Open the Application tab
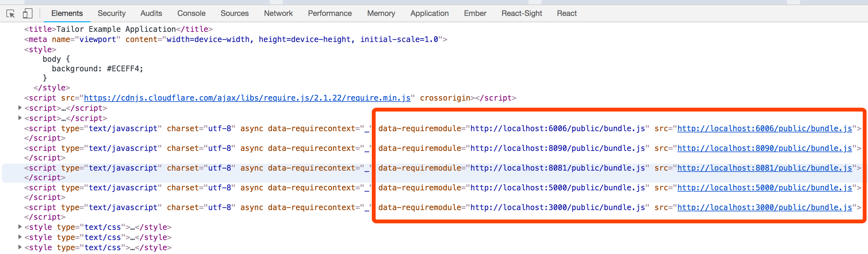This screenshot has height=254, width=868. (430, 13)
